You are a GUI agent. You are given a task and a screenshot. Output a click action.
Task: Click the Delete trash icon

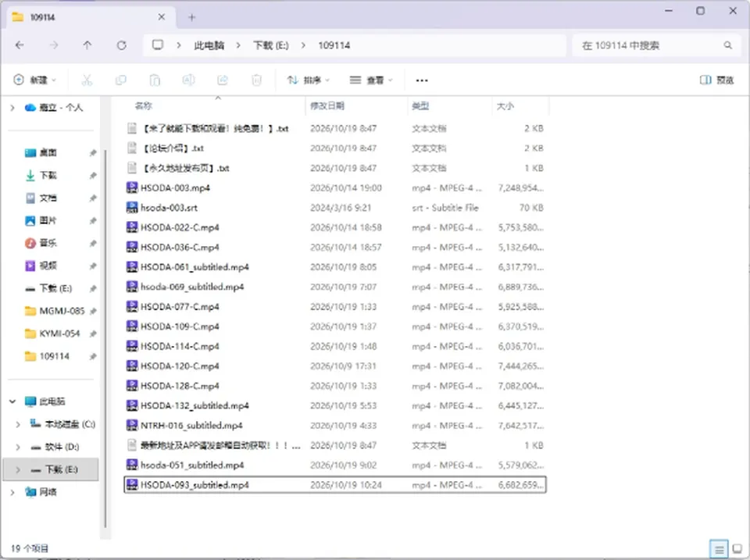[x=257, y=80]
